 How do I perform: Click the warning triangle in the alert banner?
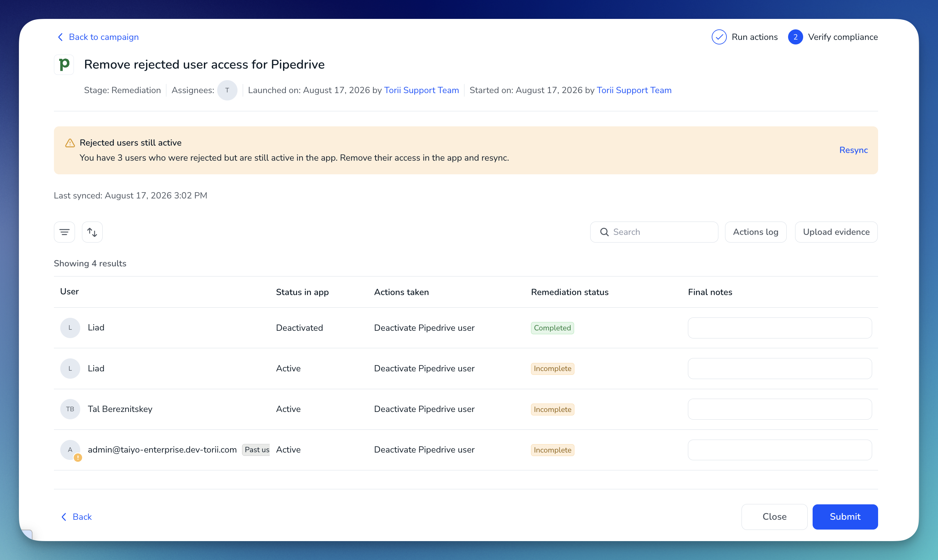pos(70,143)
